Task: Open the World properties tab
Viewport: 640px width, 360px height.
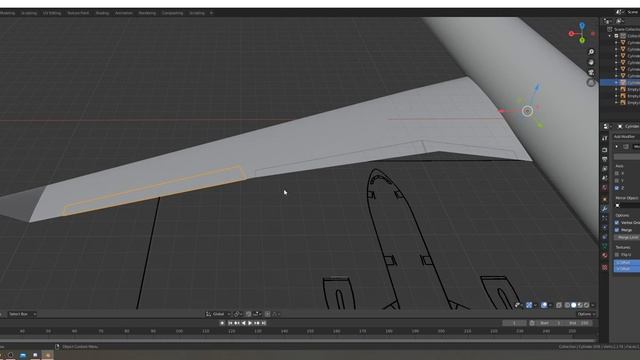Action: click(x=604, y=188)
